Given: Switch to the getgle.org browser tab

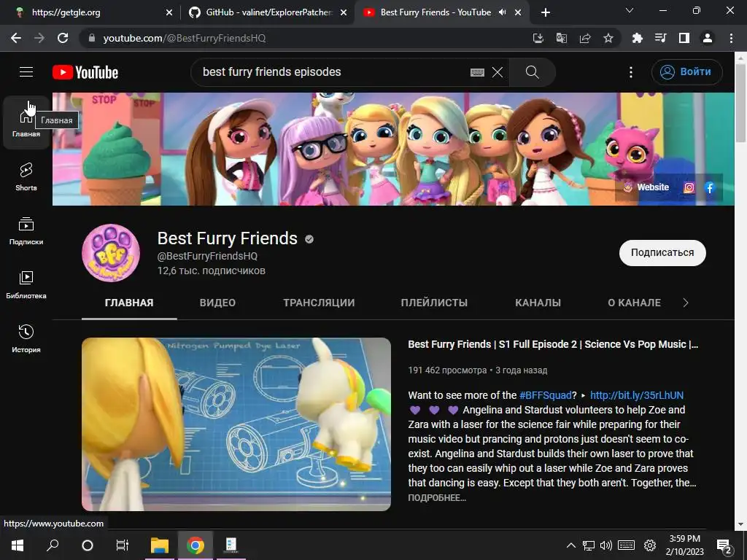Looking at the screenshot, I should tap(91, 12).
